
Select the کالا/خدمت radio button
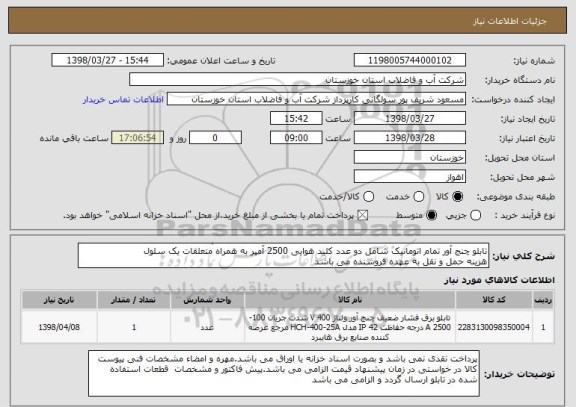[368, 197]
